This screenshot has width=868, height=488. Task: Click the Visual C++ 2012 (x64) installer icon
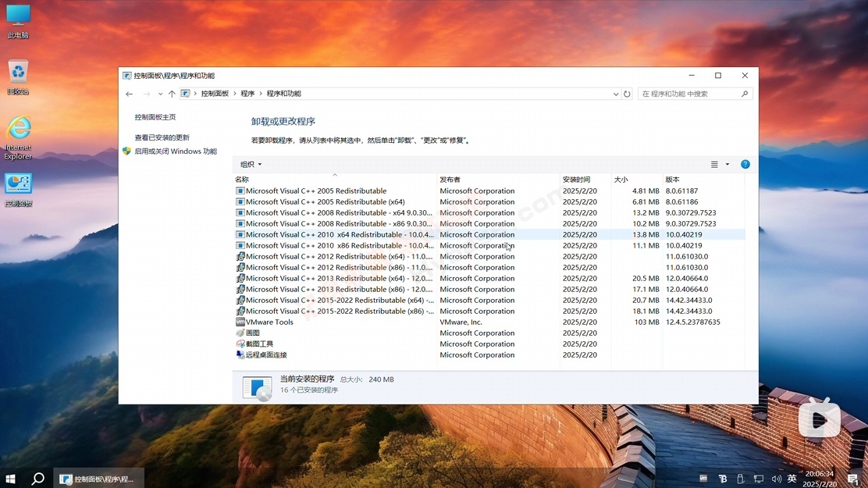point(240,256)
